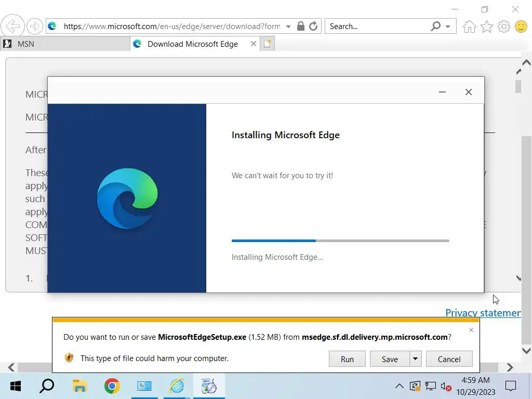The height and width of the screenshot is (399, 532).
Task: Click the browser Back arrow button
Action: click(12, 26)
